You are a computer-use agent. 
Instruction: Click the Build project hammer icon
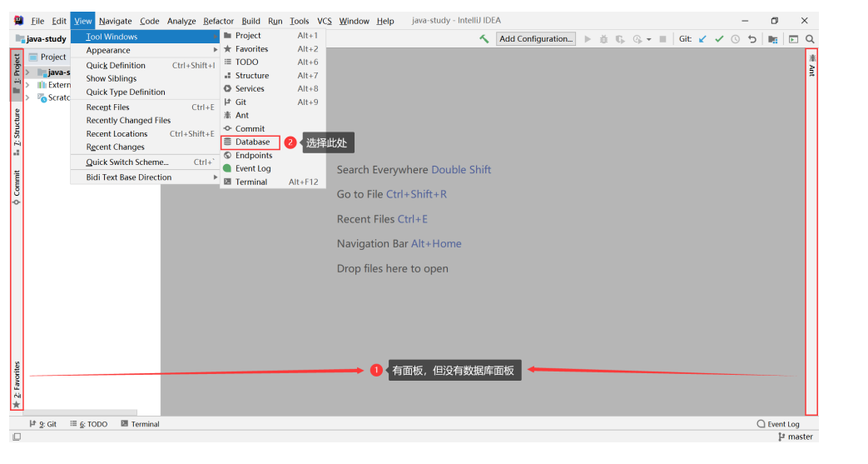point(484,39)
